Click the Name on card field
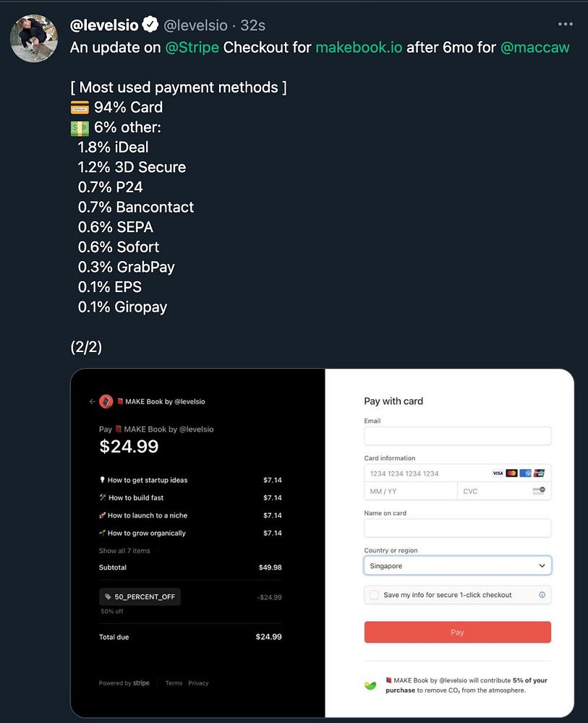 click(x=458, y=528)
